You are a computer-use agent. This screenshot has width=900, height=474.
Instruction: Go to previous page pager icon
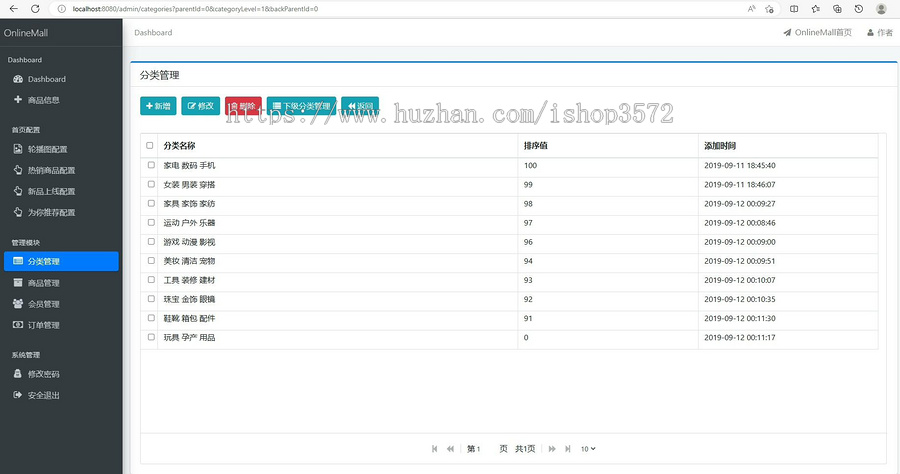coord(451,449)
